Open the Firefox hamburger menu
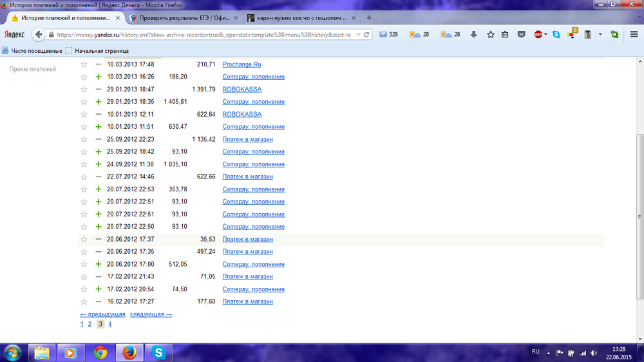The height and width of the screenshot is (362, 644). [x=634, y=35]
